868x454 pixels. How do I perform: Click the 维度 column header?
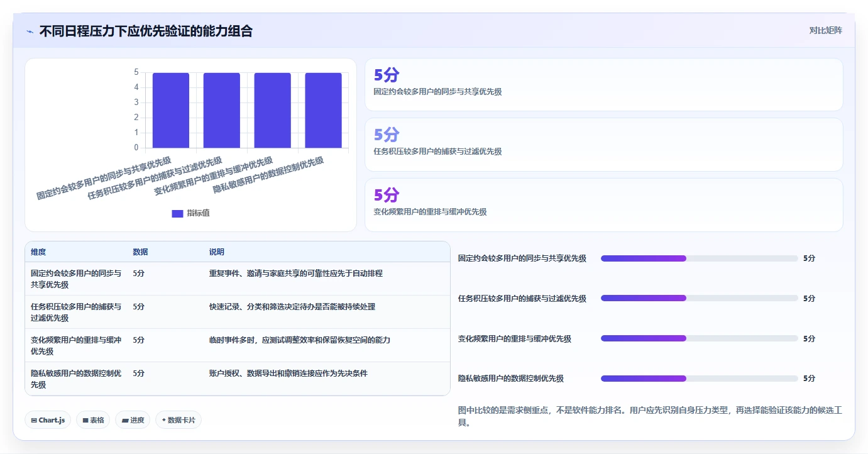38,252
